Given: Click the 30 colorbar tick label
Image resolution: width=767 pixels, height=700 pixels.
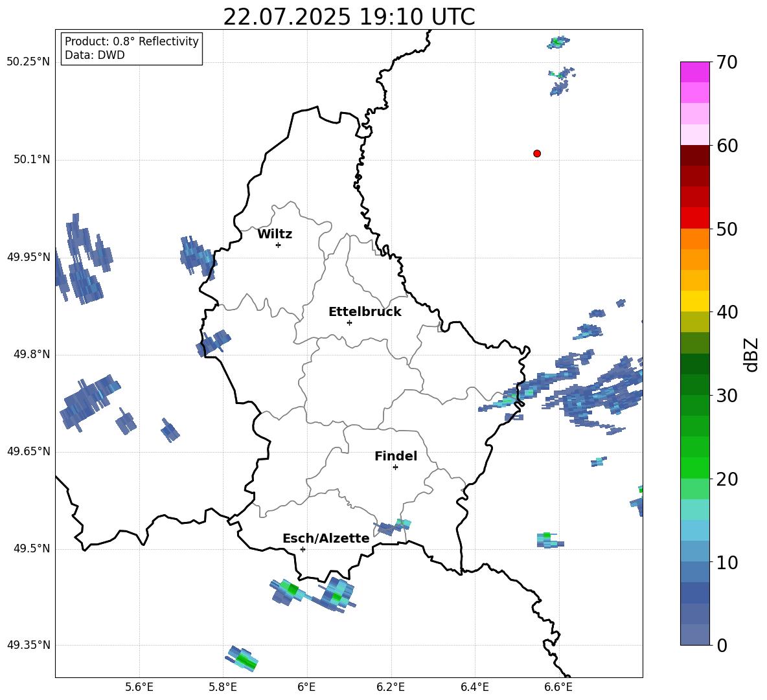Looking at the screenshot, I should [727, 396].
